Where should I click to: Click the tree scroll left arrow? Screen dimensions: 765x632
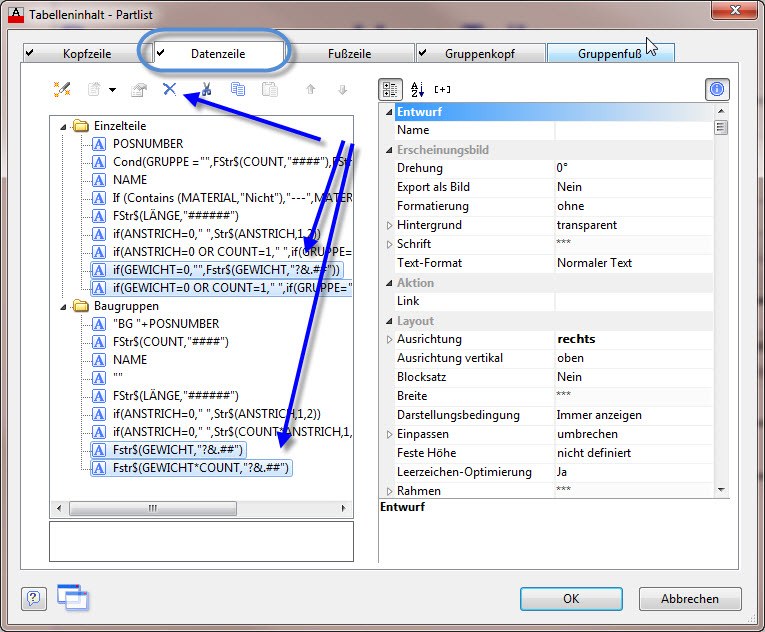(59, 509)
